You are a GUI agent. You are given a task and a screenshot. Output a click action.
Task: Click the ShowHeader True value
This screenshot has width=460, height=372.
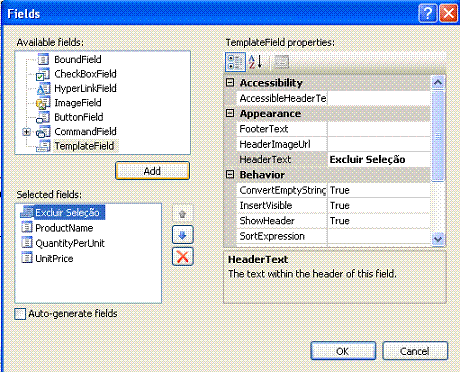[x=379, y=221]
